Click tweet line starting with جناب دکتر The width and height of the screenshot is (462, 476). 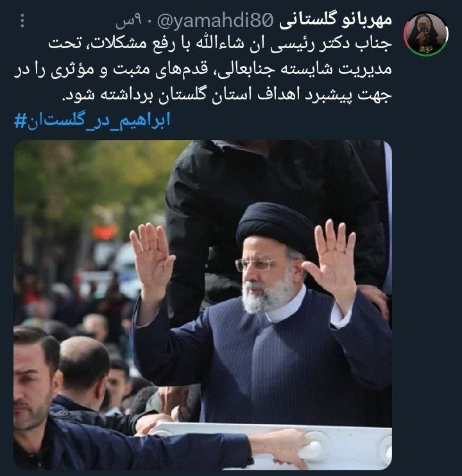[x=220, y=44]
